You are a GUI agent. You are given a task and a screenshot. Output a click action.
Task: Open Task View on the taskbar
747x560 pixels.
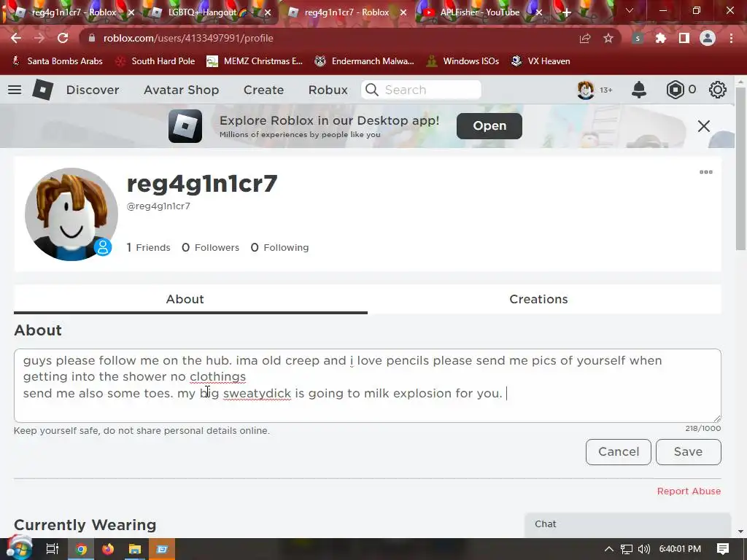coord(53,549)
